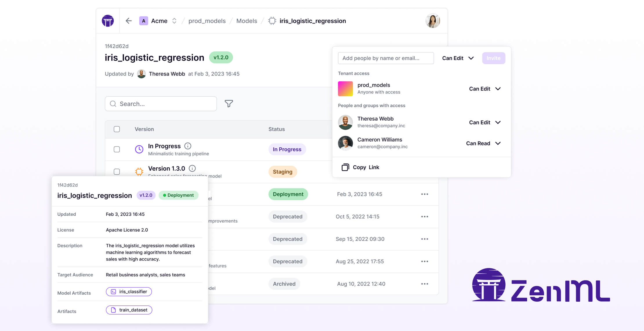Toggle the select-all checkbox in the Version header

(117, 129)
